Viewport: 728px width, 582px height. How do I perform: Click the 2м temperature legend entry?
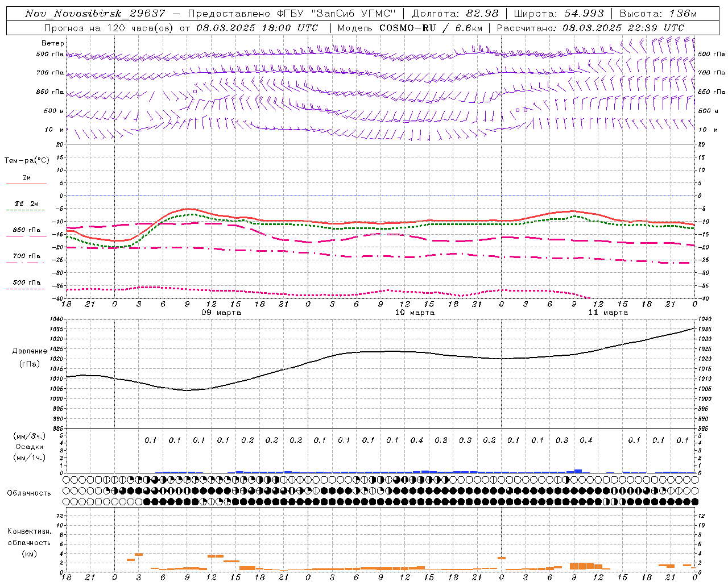[x=27, y=178]
